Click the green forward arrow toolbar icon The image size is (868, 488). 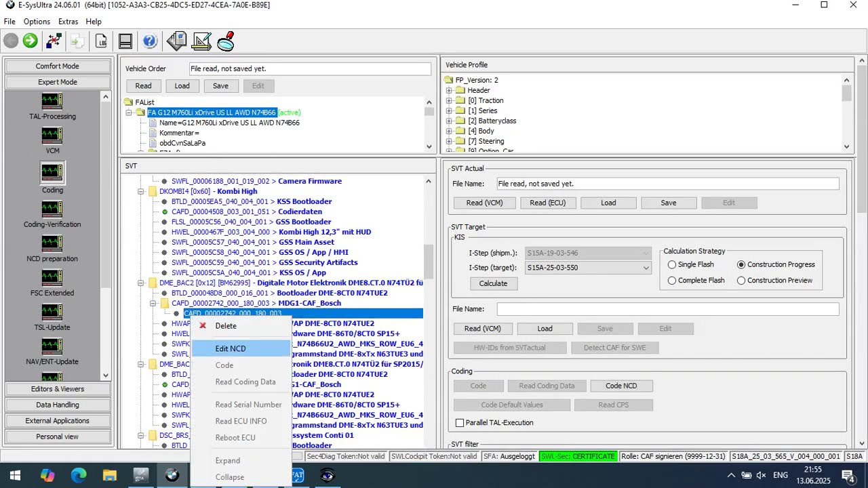30,41
